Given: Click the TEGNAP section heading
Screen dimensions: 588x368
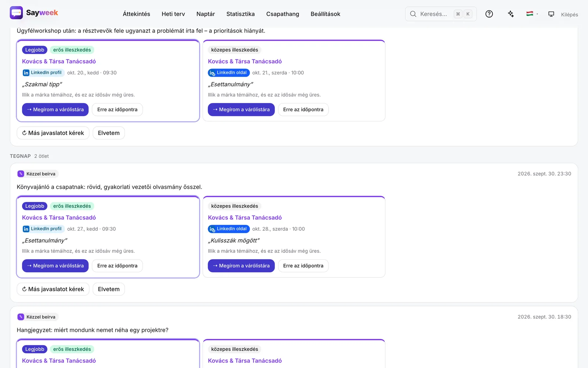Looking at the screenshot, I should [x=20, y=156].
